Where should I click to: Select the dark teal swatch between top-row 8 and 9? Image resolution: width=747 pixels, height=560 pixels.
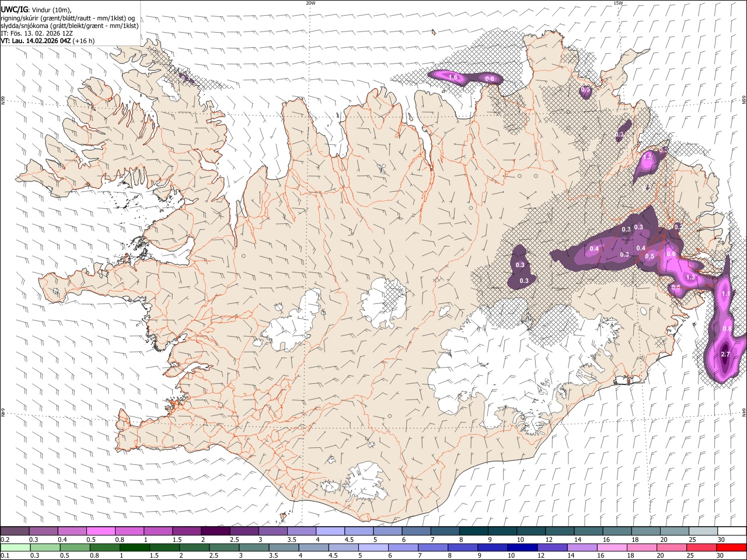pos(473,531)
